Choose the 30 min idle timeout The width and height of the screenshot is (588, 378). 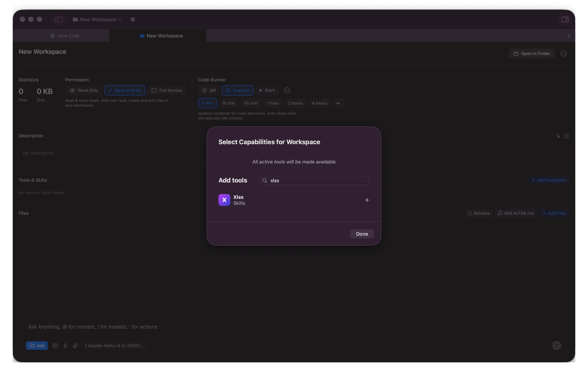click(x=251, y=103)
